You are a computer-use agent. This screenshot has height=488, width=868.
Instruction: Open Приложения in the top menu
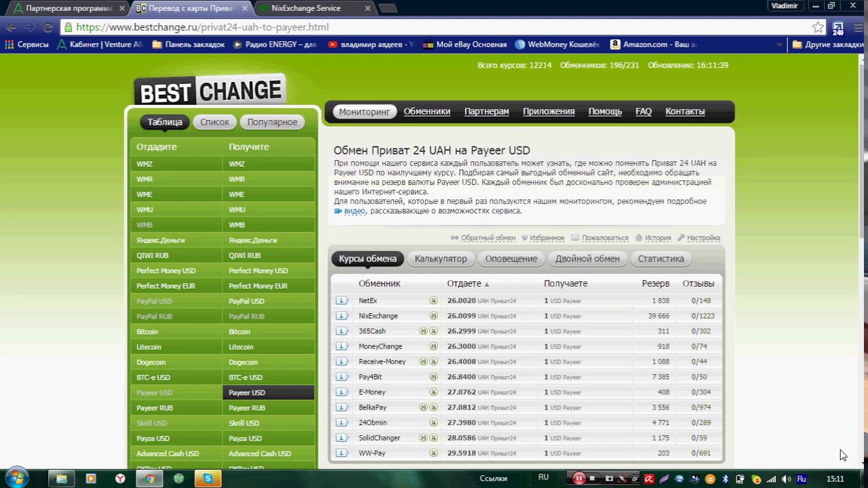[x=549, y=111]
